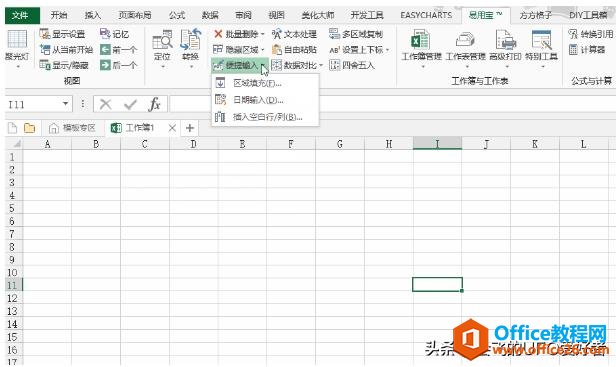Click the formula bar confirm checkmark
The width and height of the screenshot is (616, 367).
130,105
